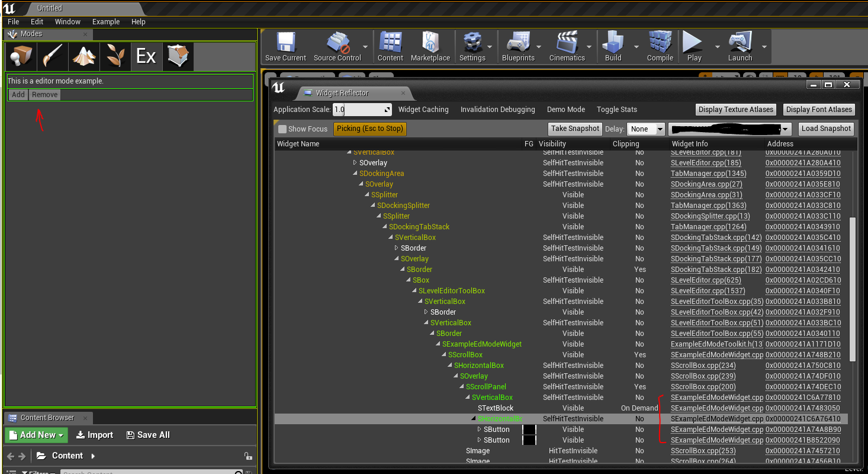Open Play options dropdown arrow
The height and width of the screenshot is (474, 868).
pos(717,47)
